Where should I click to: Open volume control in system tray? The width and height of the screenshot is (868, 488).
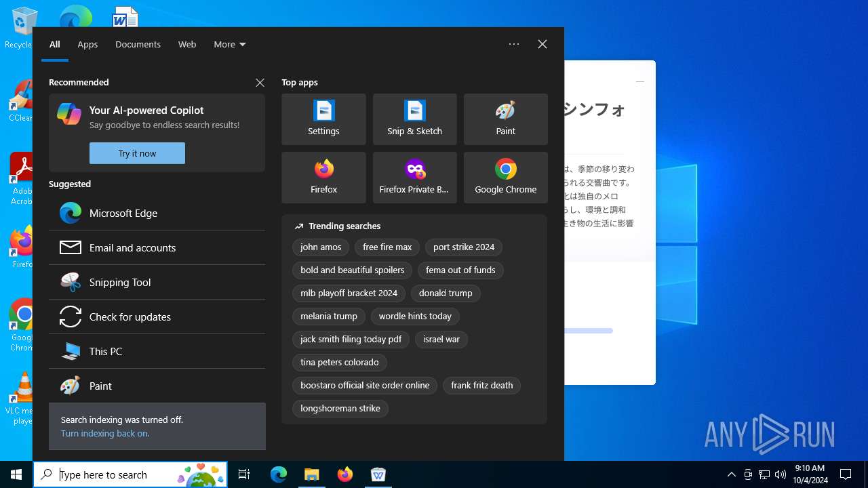781,474
